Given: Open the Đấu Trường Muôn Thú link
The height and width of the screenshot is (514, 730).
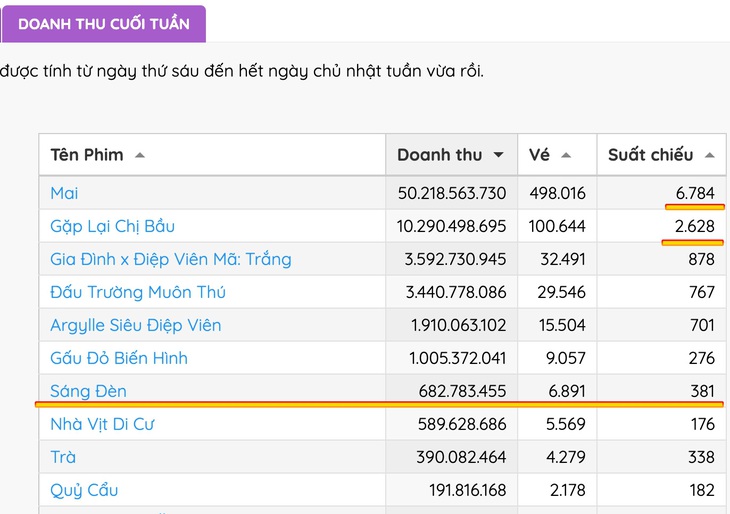Looking at the screenshot, I should point(138,292).
